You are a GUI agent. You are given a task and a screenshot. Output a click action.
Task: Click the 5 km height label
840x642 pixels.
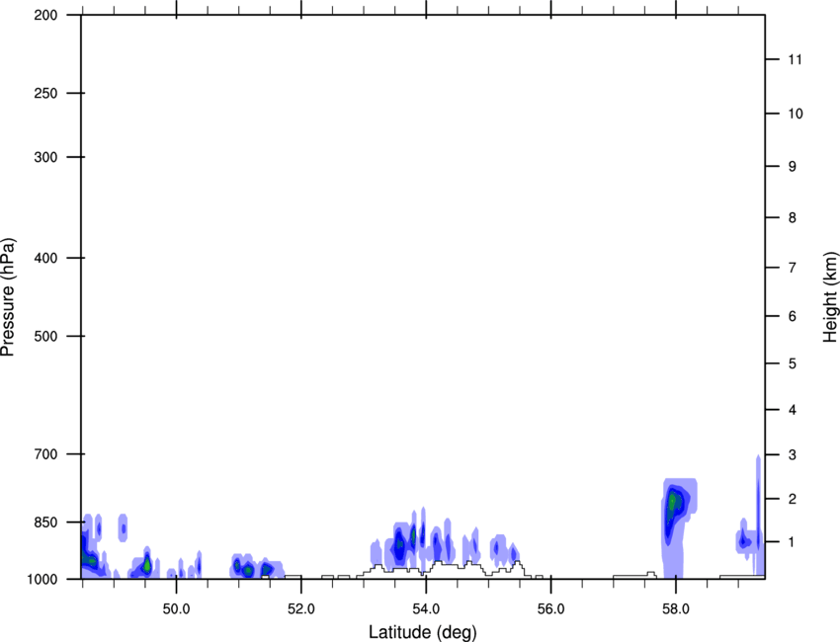click(793, 363)
